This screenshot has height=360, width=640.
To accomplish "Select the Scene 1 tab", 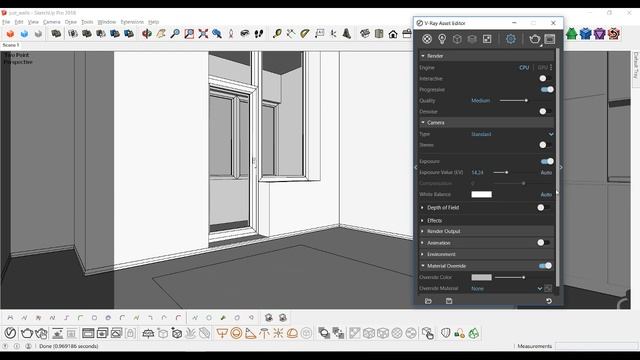I will [x=10, y=45].
